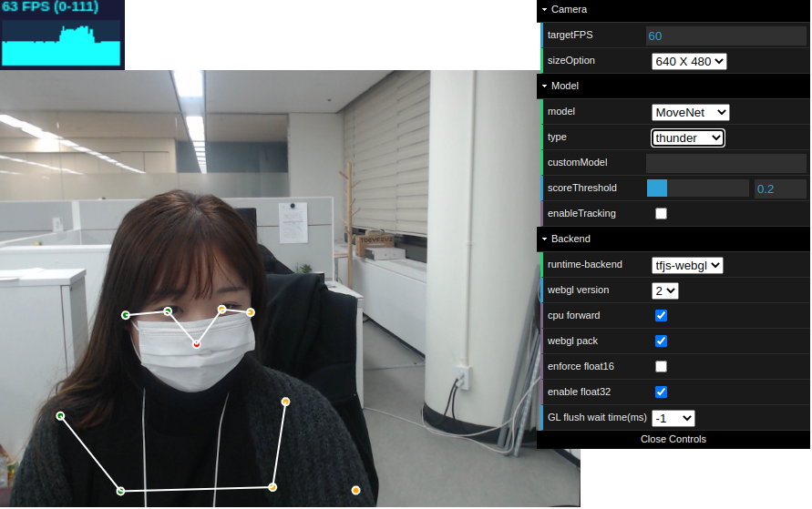The width and height of the screenshot is (812, 509).
Task: Click the FPS stats graph panel
Action: (x=62, y=35)
